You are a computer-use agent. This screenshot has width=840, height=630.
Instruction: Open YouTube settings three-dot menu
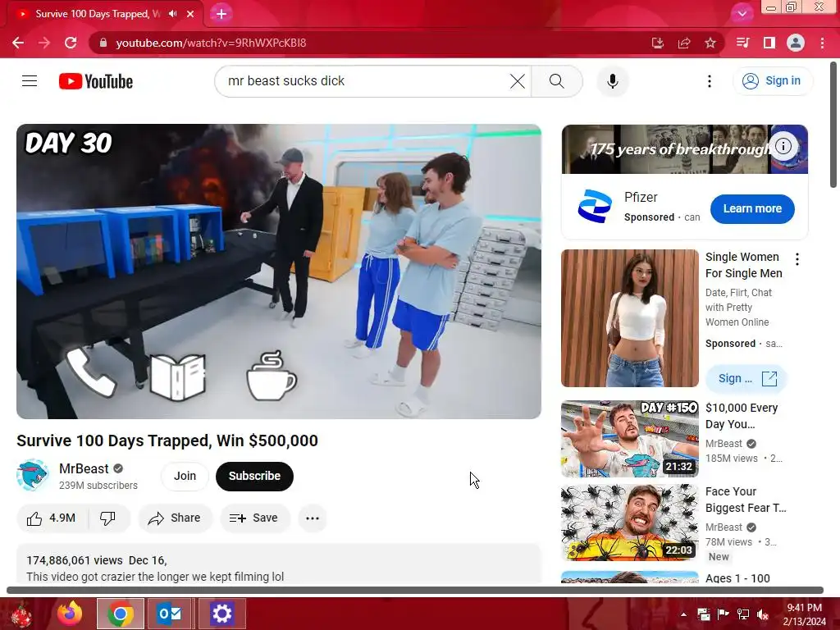(x=710, y=81)
